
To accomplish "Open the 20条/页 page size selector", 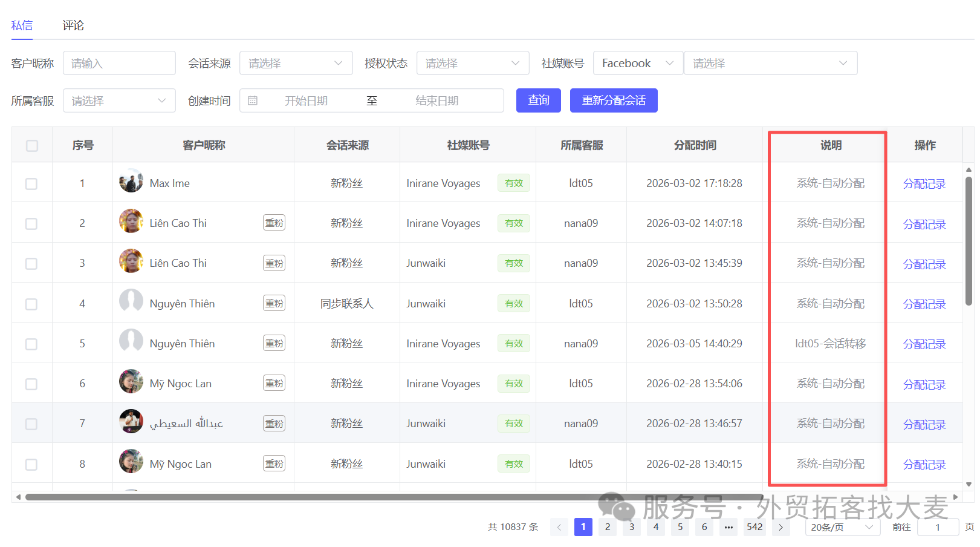I will [x=843, y=527].
